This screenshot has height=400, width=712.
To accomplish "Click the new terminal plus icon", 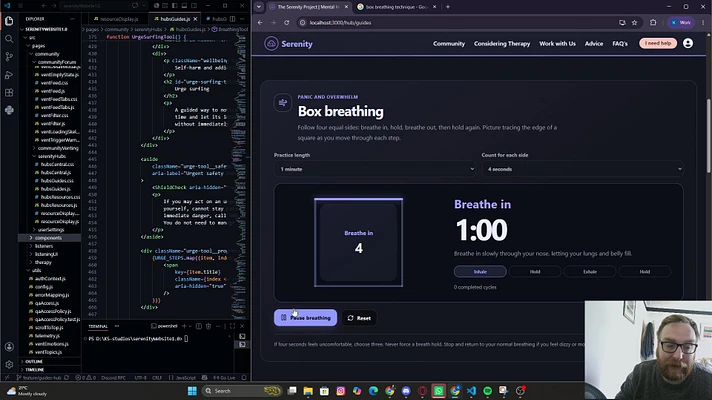I will (184, 326).
